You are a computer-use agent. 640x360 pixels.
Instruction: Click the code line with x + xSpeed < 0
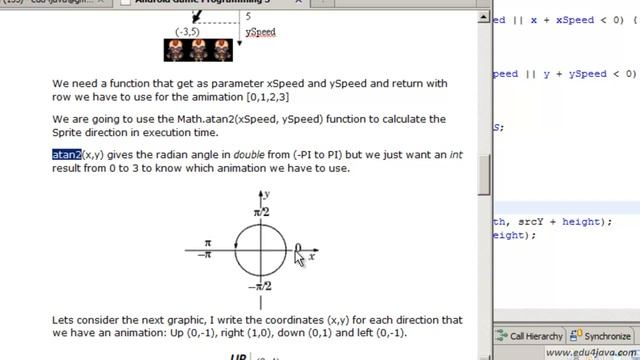pos(566,20)
